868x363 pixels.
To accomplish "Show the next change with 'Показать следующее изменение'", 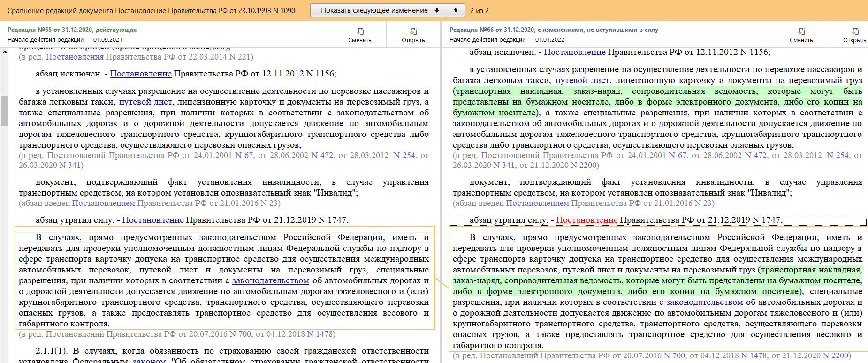I will (379, 10).
